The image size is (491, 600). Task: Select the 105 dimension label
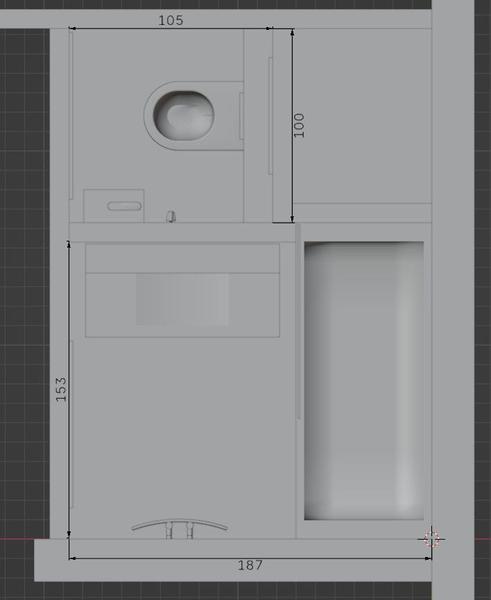(x=171, y=20)
